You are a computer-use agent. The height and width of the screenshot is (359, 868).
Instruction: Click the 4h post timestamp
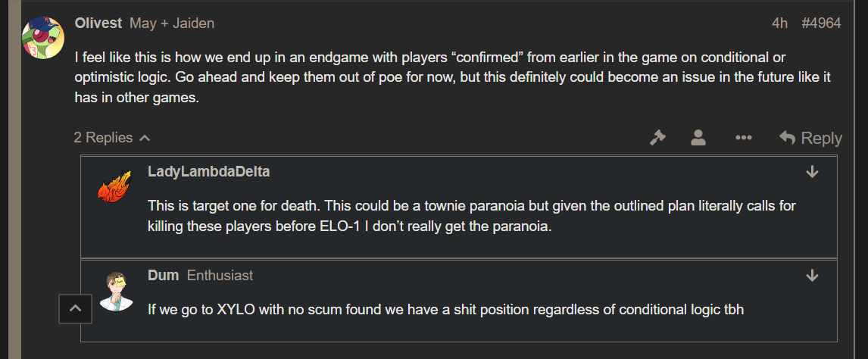779,23
